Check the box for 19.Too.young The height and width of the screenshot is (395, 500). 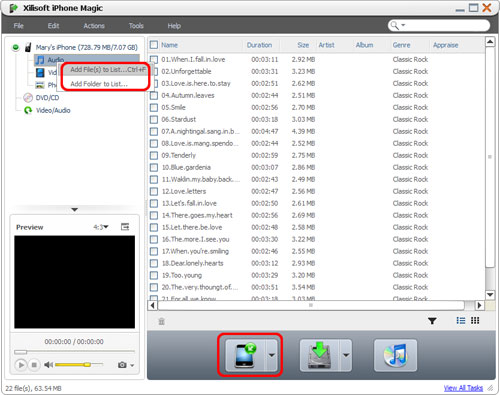pos(154,276)
